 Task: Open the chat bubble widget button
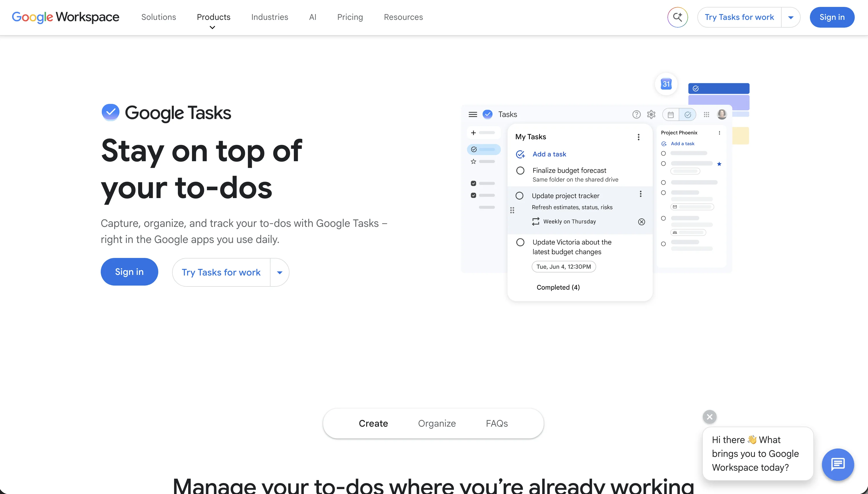point(837,464)
